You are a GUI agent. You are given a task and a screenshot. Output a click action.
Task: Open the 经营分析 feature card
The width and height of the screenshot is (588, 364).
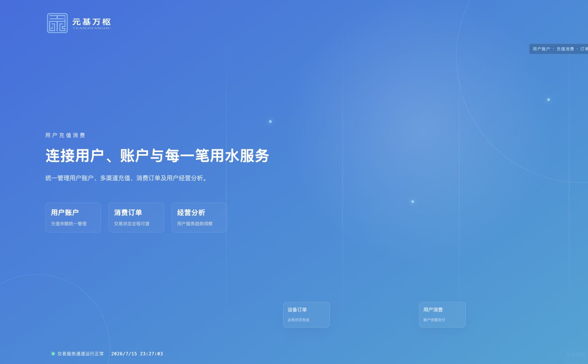click(199, 218)
